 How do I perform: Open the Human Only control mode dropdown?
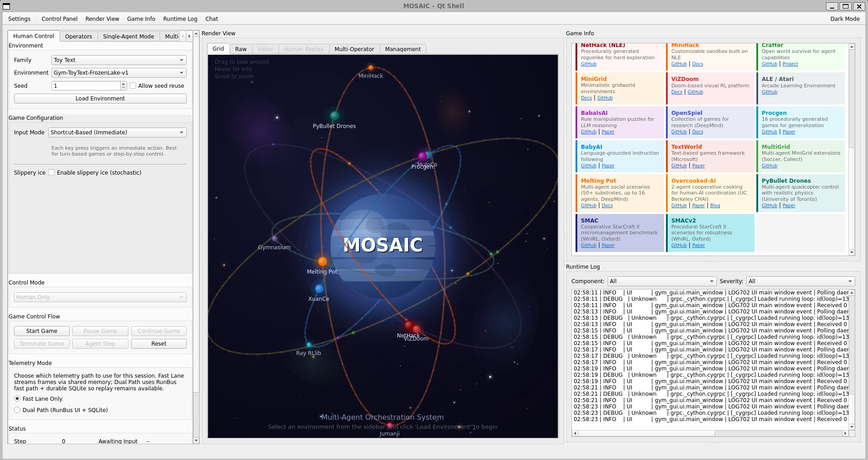(100, 297)
